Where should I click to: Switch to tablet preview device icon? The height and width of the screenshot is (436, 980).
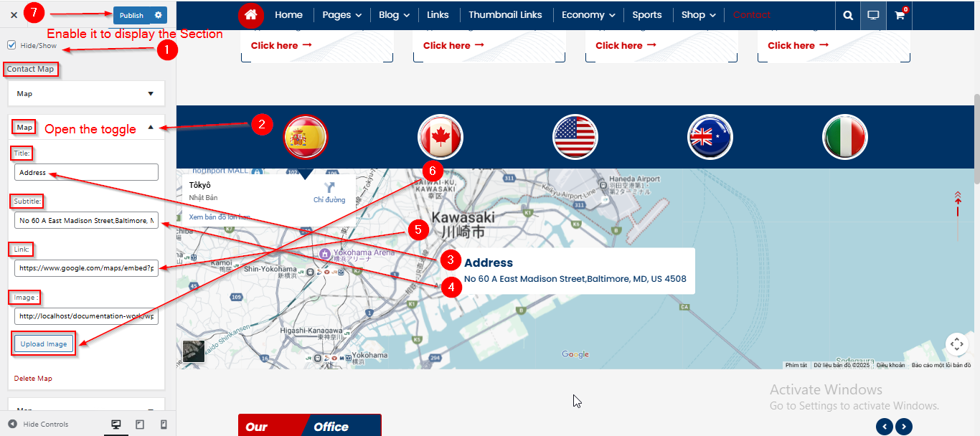pyautogui.click(x=140, y=425)
